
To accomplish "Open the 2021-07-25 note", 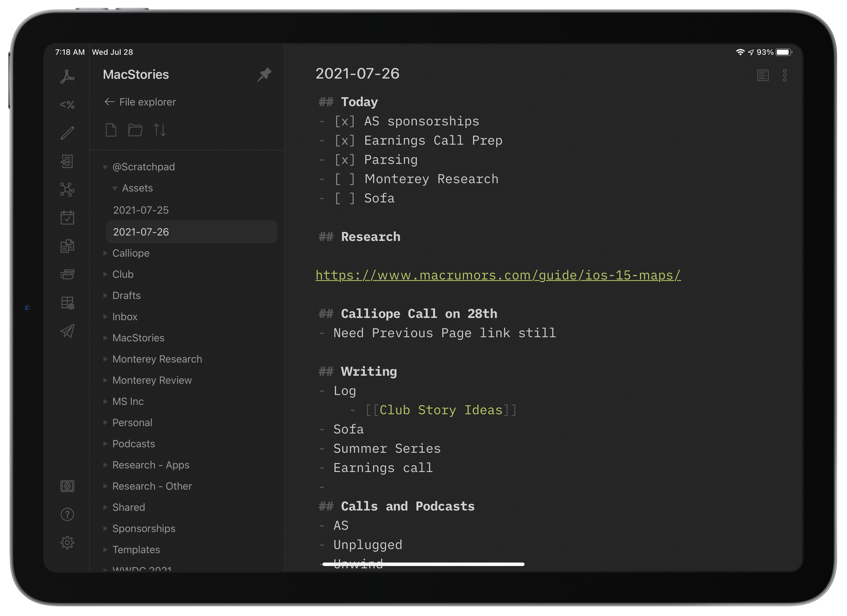I will pos(141,210).
